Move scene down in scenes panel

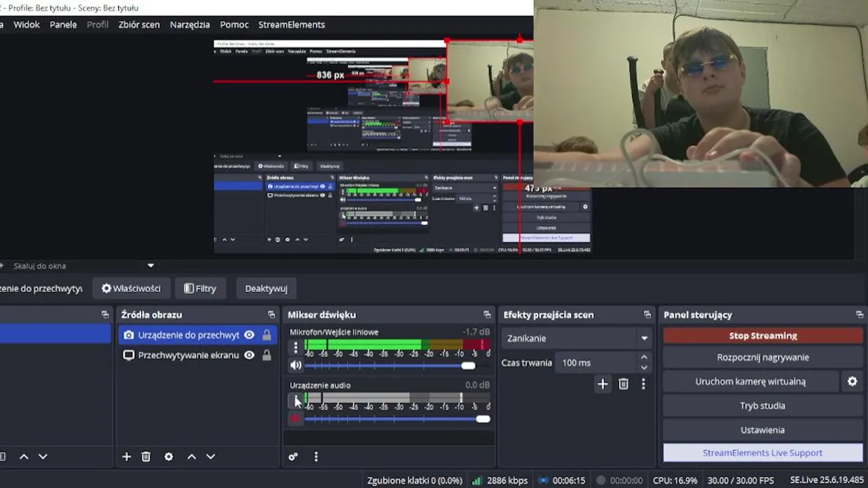[x=43, y=457]
